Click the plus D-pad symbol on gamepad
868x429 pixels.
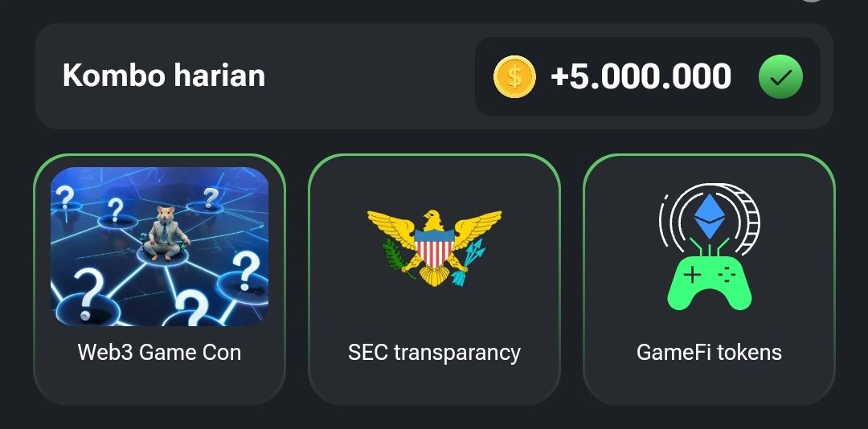692,275
